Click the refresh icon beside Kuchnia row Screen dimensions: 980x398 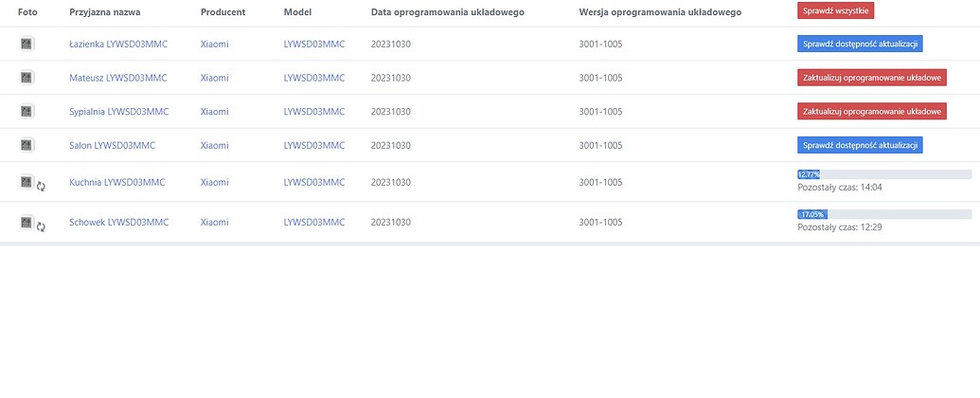(42, 186)
